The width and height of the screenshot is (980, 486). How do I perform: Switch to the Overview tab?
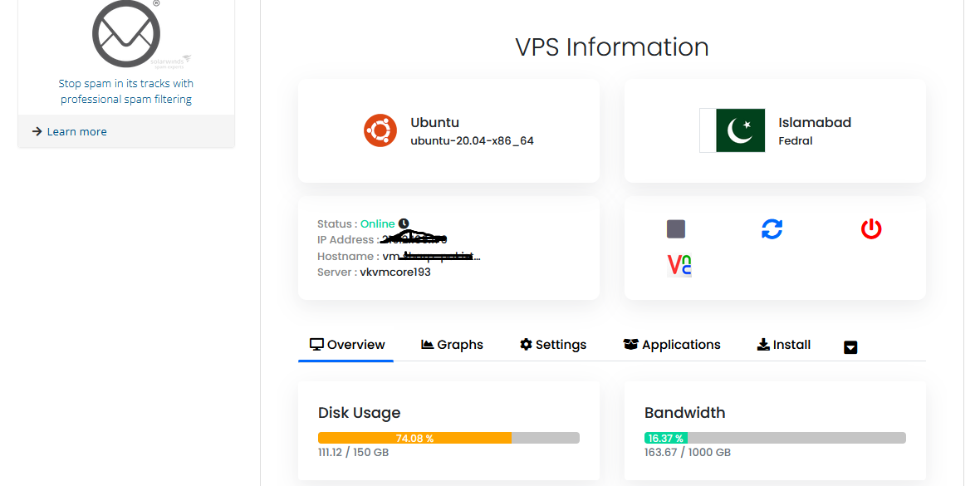347,345
